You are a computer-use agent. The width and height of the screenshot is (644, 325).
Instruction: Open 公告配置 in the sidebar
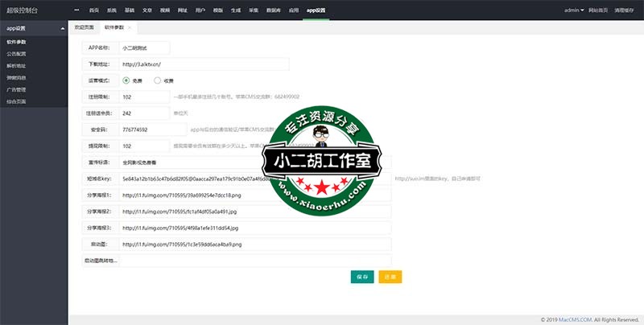point(16,53)
